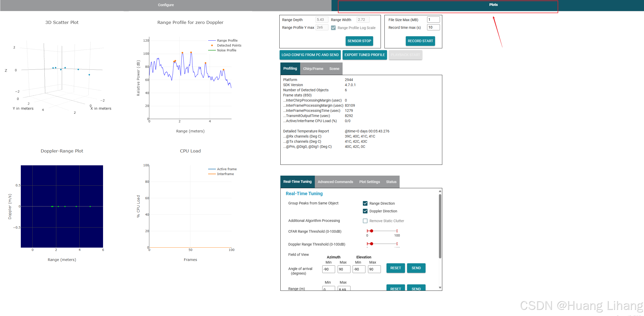This screenshot has width=644, height=316.
Task: Click the File Size Max input field
Action: click(433, 20)
